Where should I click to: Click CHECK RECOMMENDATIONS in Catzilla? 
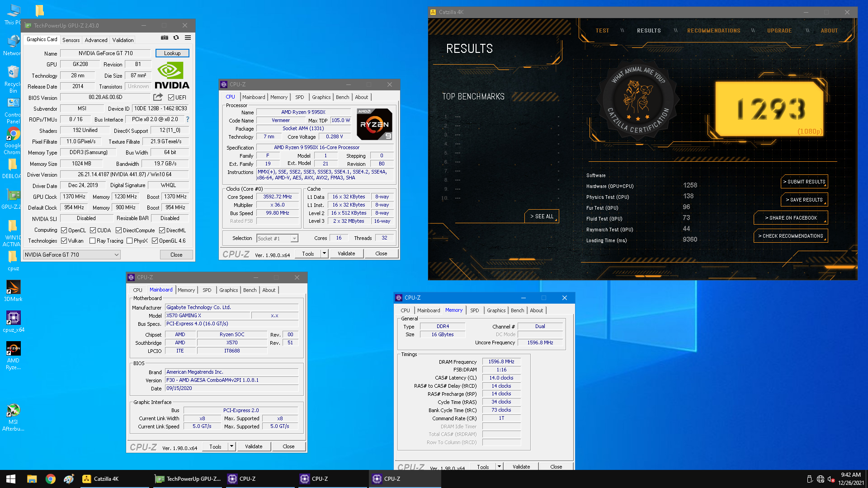coord(791,236)
